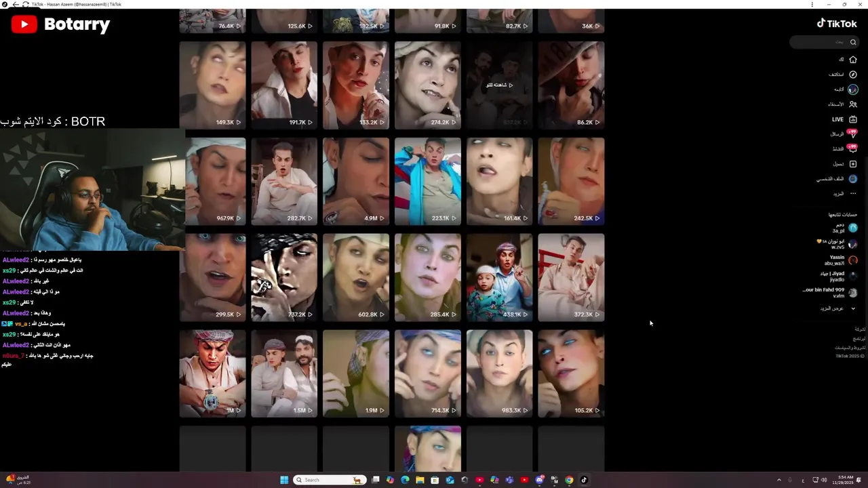Open the video with 983.3K views

pos(500,373)
